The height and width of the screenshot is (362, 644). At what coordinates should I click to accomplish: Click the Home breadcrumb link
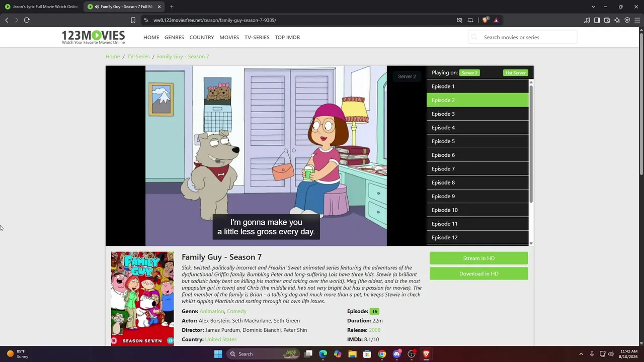pyautogui.click(x=113, y=56)
